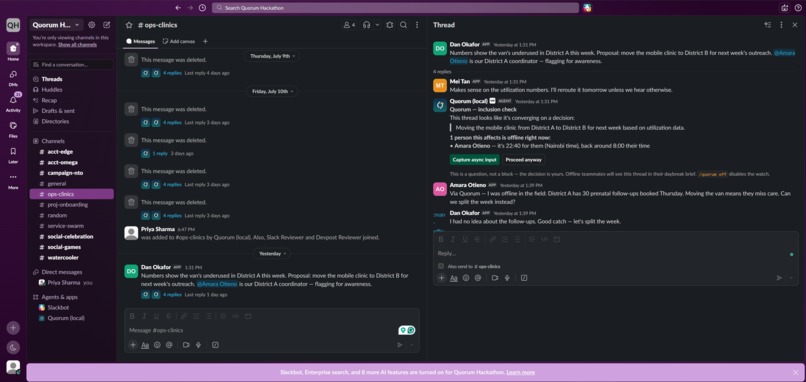806x382 pixels.
Task: Open the social-celebration channel
Action: click(71, 237)
